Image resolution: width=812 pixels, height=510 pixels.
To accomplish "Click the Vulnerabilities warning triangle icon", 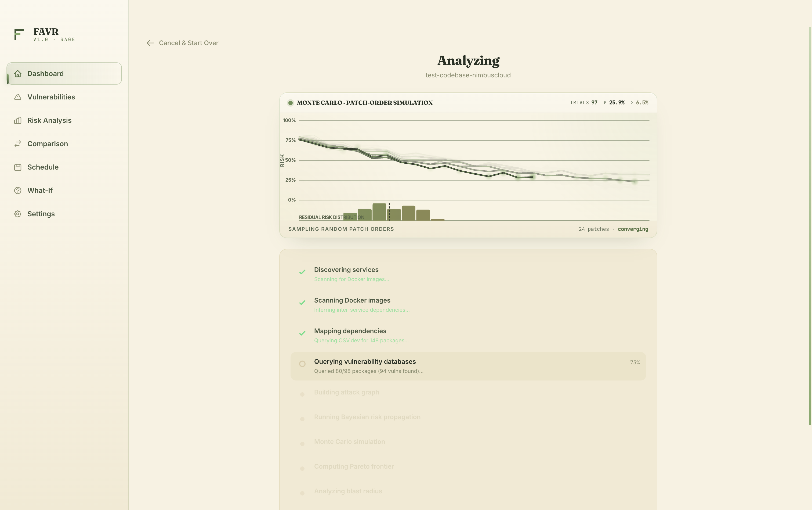I will click(18, 97).
